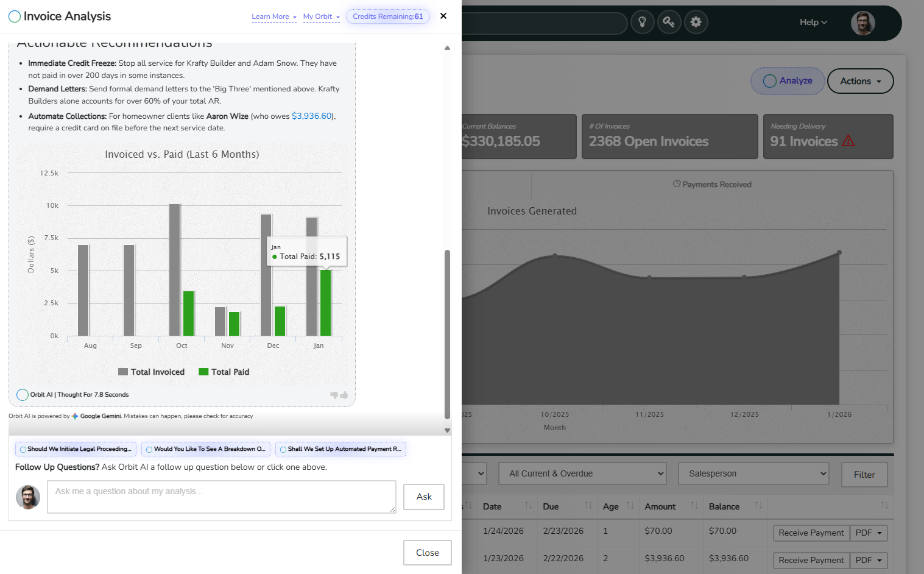Toggle Total Paid series in chart legend
This screenshot has width=924, height=574.
click(224, 372)
